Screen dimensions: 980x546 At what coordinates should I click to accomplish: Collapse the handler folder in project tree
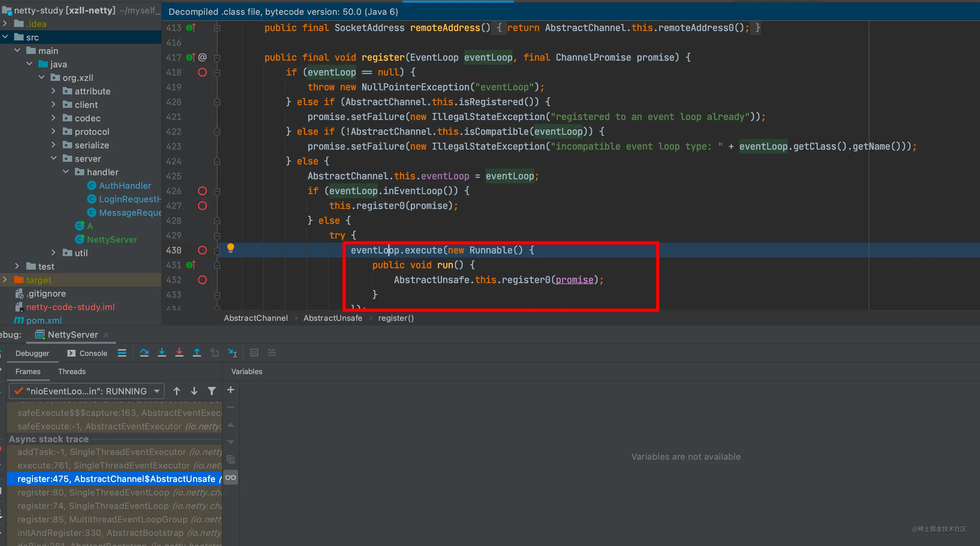pos(65,172)
